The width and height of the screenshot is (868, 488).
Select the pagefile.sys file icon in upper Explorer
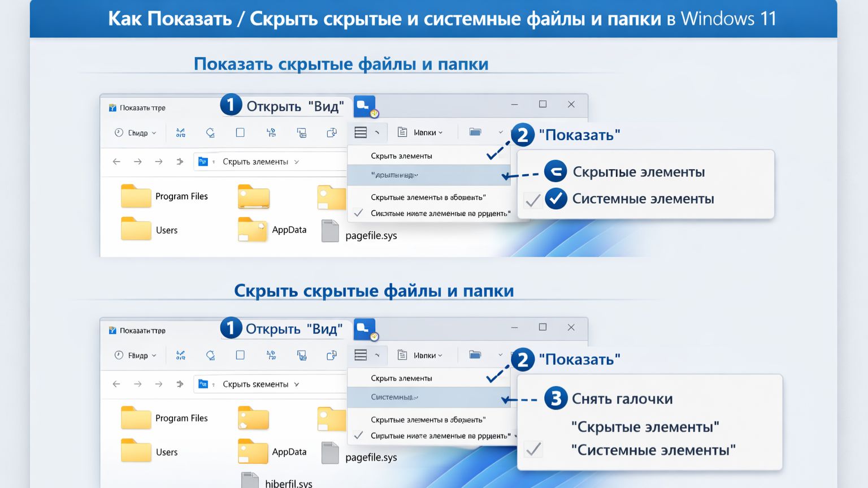point(330,231)
